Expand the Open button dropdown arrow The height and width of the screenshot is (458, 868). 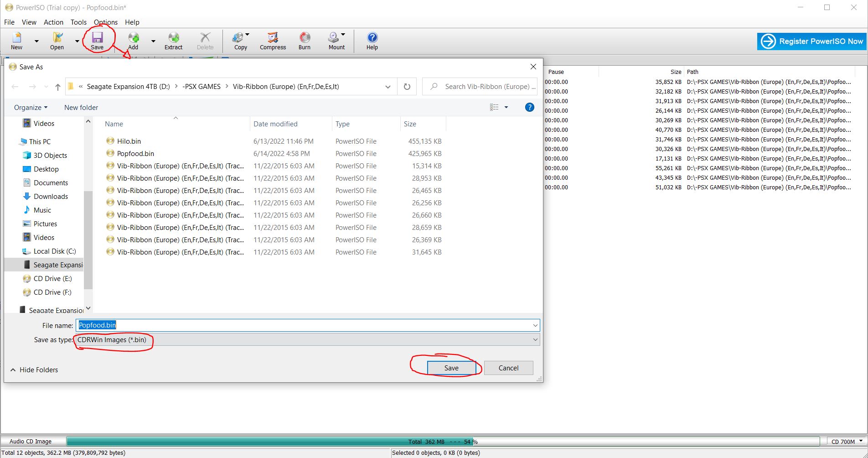coord(77,41)
